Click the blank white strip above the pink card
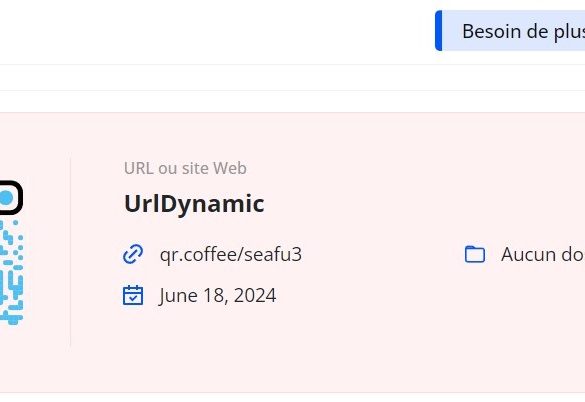The width and height of the screenshot is (585, 402). 292,101
